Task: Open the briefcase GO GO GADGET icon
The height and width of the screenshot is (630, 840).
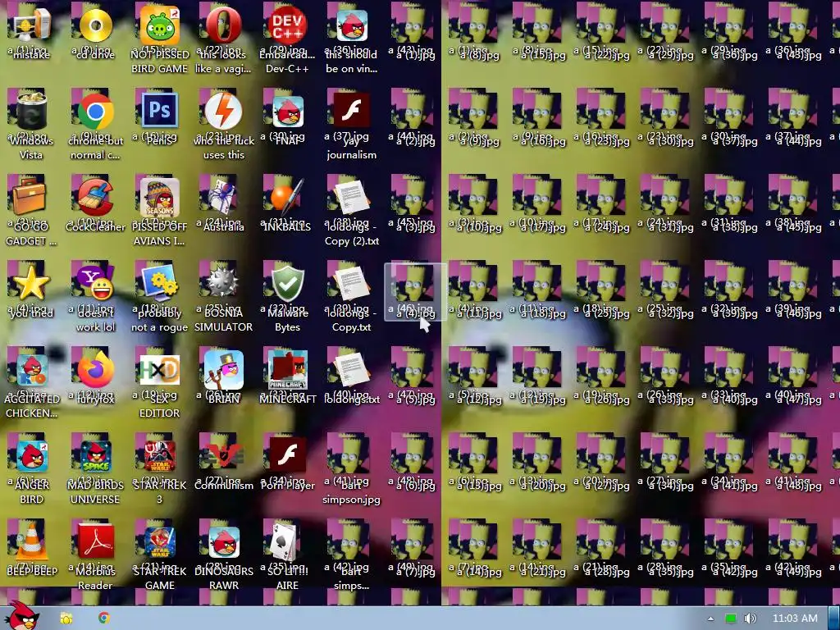Action: [x=30, y=197]
